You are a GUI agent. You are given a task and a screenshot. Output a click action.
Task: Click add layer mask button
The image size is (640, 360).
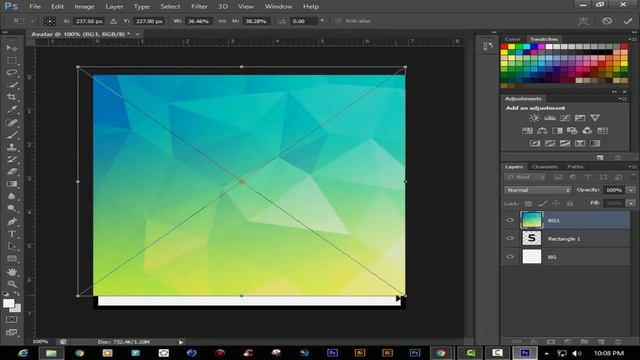click(x=551, y=341)
